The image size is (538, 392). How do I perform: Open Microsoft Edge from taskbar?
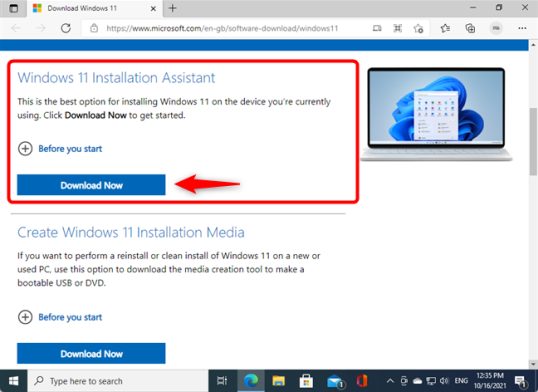pos(251,381)
